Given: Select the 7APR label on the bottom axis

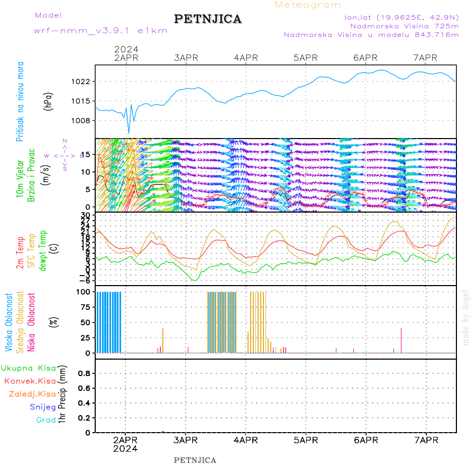Looking at the screenshot, I should (426, 440).
